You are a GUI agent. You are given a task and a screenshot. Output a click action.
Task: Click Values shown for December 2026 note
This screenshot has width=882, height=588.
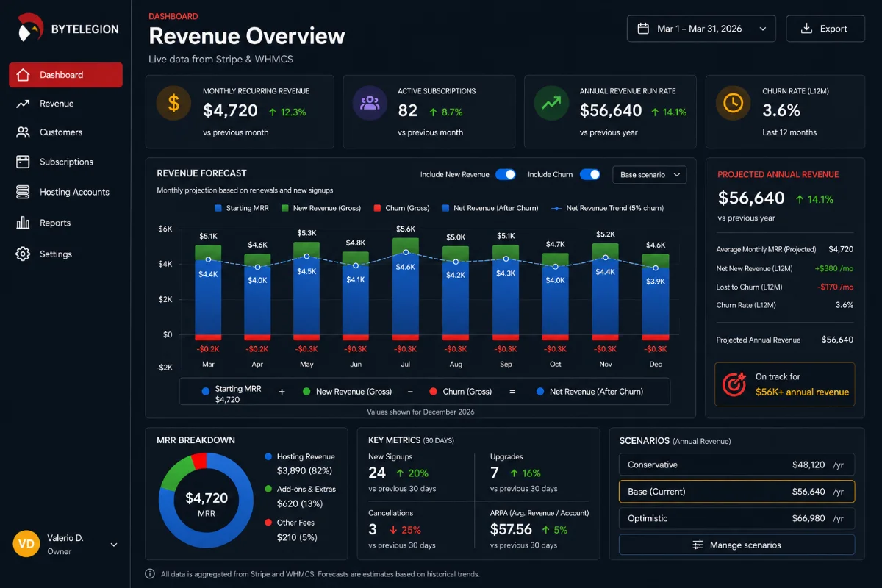(420, 412)
